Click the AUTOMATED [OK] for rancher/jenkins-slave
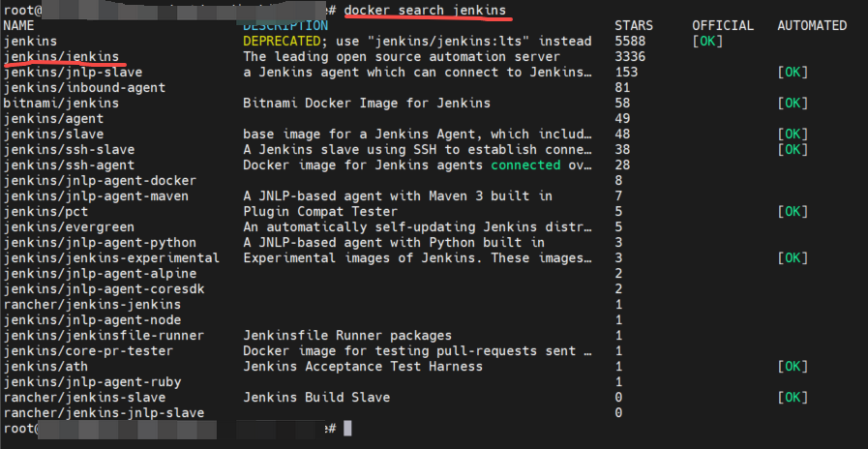868x449 pixels. [793, 398]
